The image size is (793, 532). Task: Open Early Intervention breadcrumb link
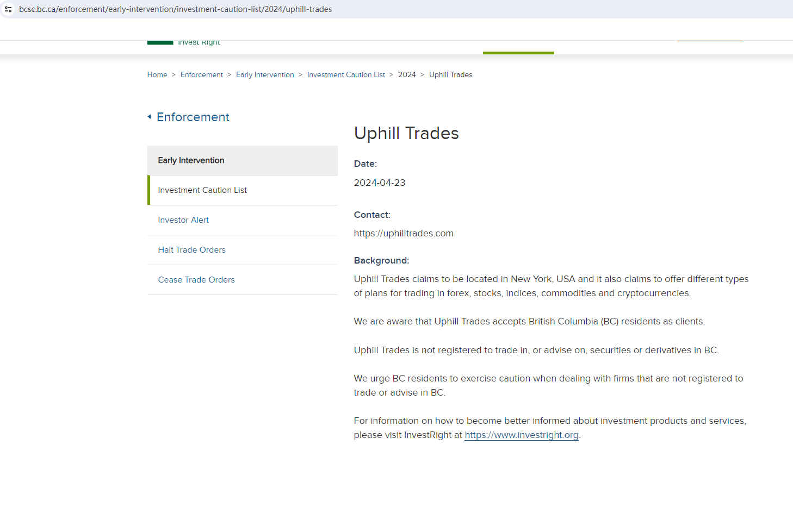tap(265, 75)
